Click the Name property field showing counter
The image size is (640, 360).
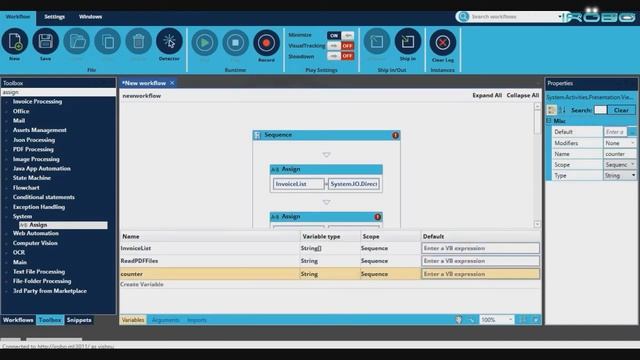(619, 154)
